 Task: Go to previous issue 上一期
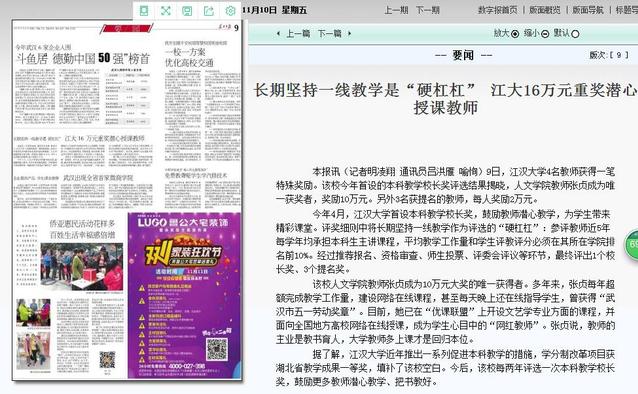pos(396,10)
